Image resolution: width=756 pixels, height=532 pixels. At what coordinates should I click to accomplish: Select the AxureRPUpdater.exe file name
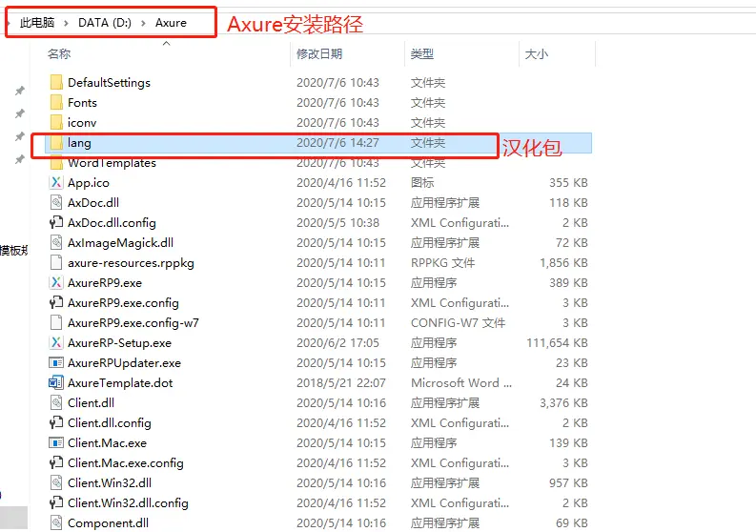coord(124,363)
